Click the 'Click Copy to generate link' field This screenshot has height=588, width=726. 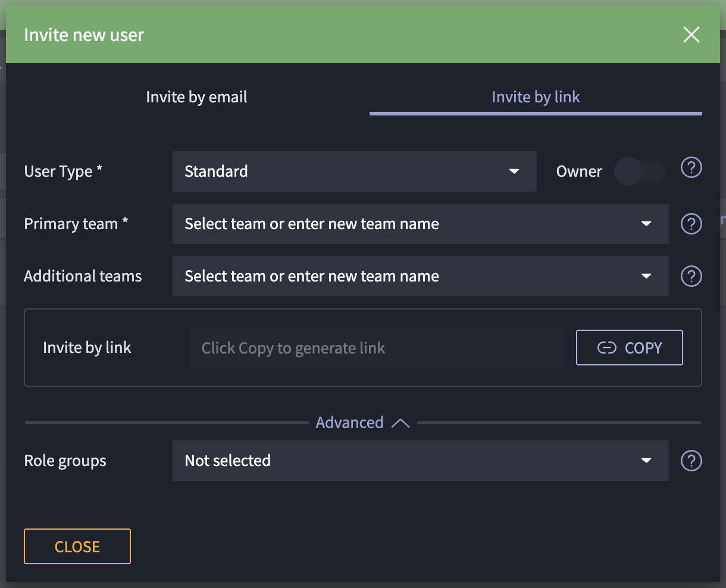point(377,348)
